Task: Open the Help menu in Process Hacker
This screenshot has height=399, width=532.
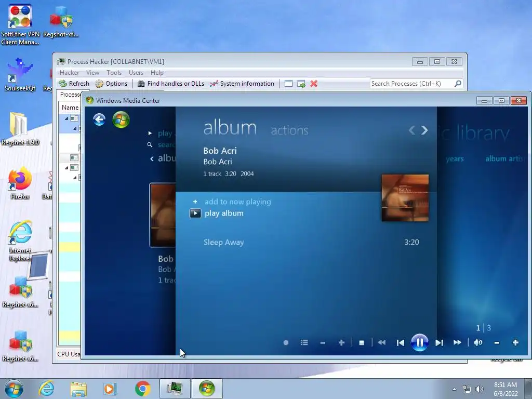Action: (157, 73)
